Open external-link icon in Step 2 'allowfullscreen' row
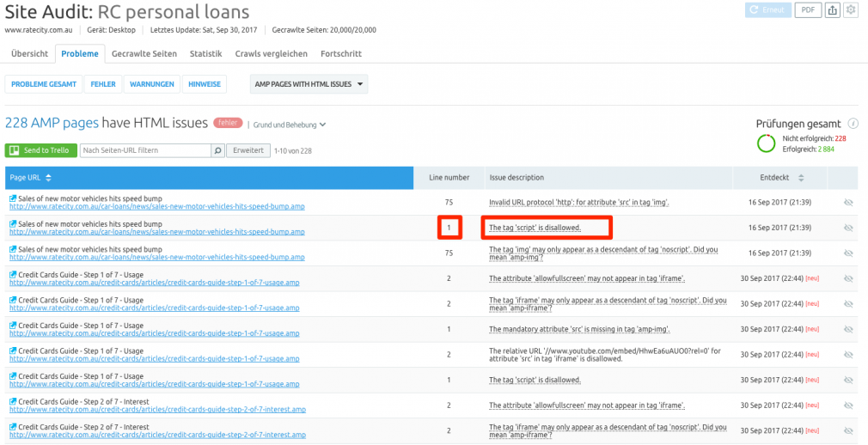868x445 pixels. pos(13,402)
